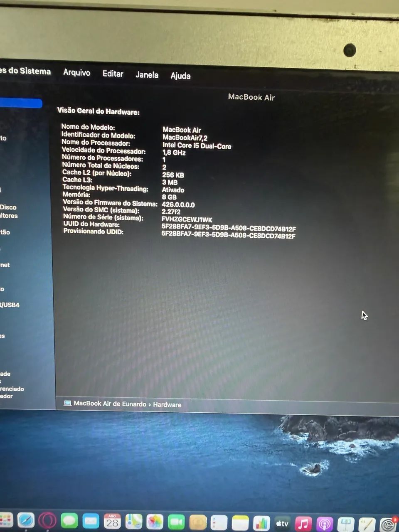Open the Ajuda menu

click(180, 76)
